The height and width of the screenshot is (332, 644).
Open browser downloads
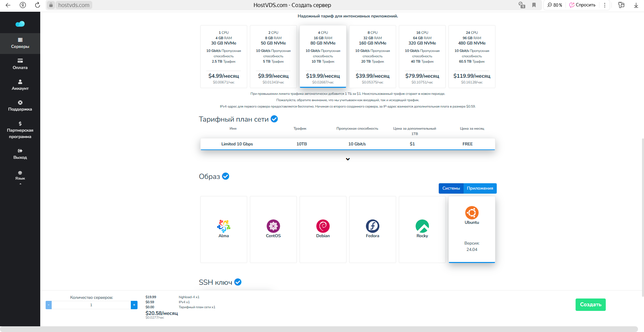(x=636, y=5)
